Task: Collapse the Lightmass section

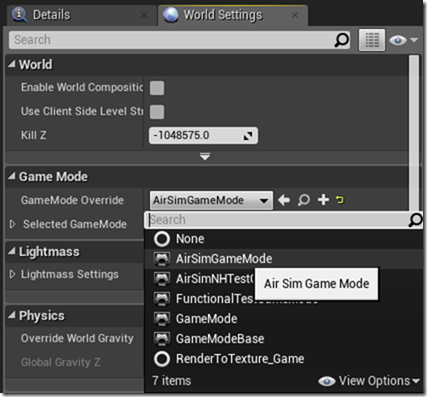Action: coord(12,251)
